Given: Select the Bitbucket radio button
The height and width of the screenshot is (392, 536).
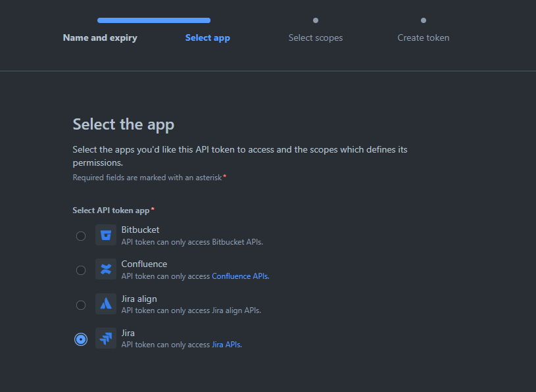Looking at the screenshot, I should point(81,236).
